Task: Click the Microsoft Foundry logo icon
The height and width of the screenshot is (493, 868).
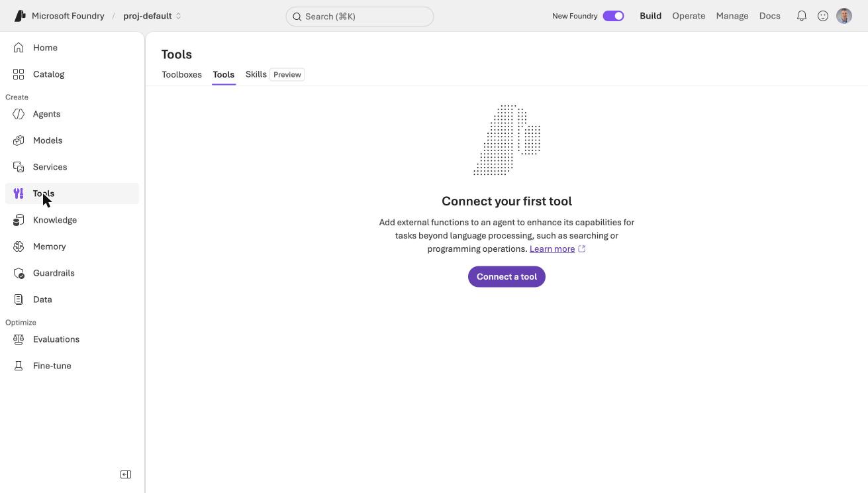Action: pyautogui.click(x=20, y=16)
